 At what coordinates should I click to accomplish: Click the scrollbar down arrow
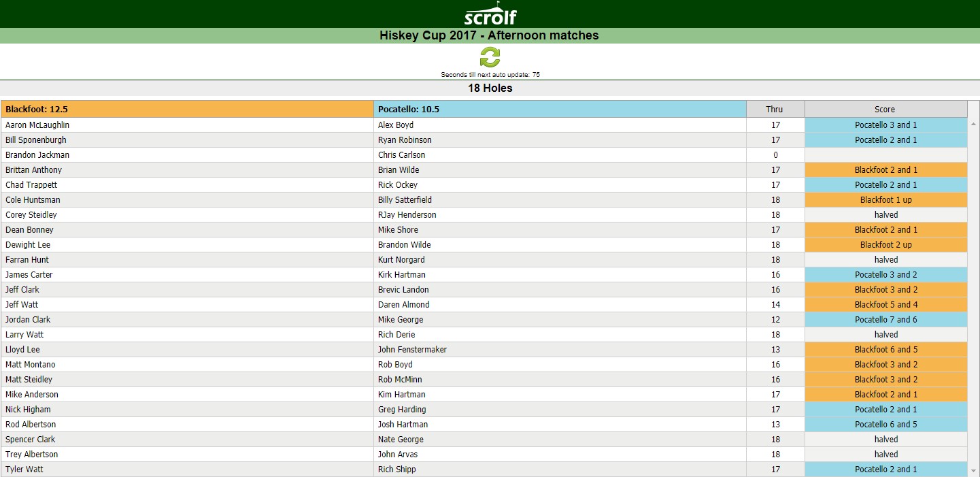coord(973,470)
